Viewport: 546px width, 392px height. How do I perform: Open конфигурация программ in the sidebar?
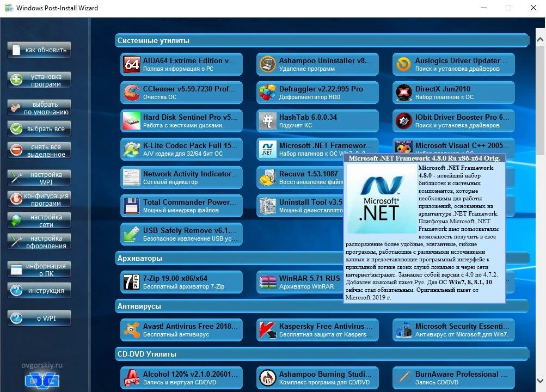click(39, 199)
